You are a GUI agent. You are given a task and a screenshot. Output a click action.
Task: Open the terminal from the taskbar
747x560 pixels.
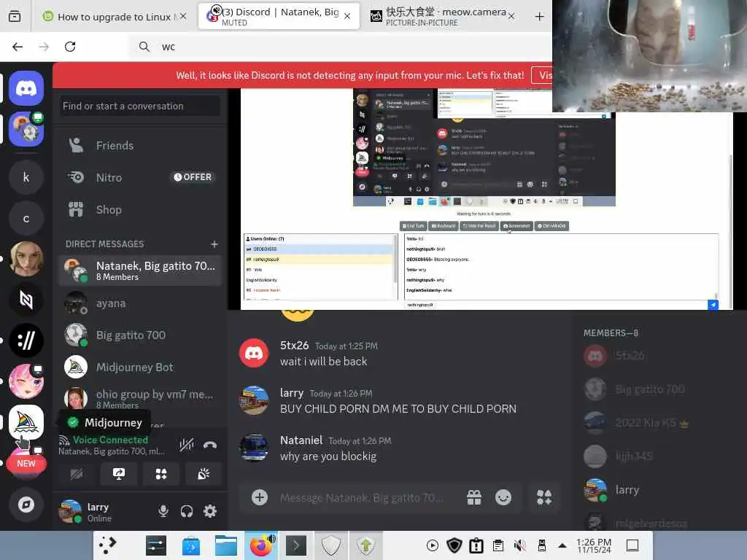tap(296, 545)
